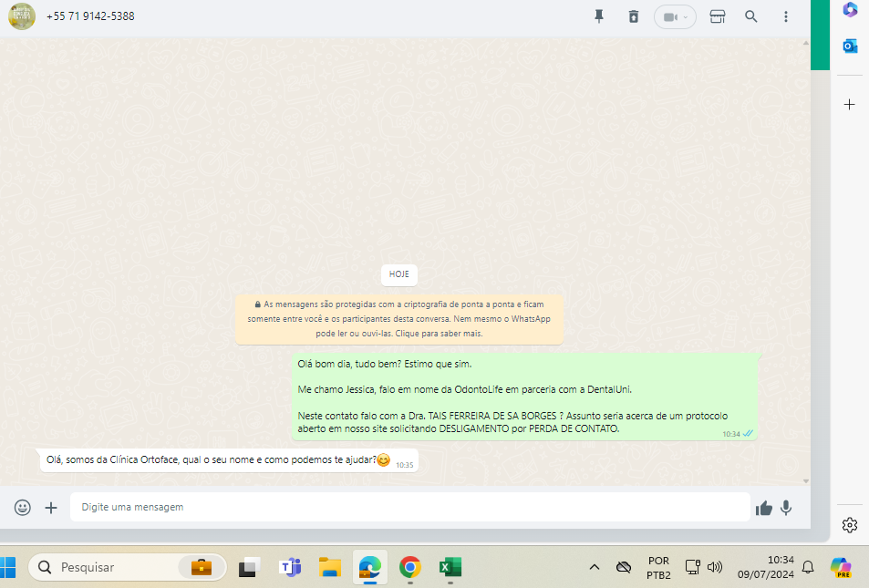The width and height of the screenshot is (869, 588).
Task: Open the Copilot icon in Edge sidebar
Action: [x=850, y=10]
